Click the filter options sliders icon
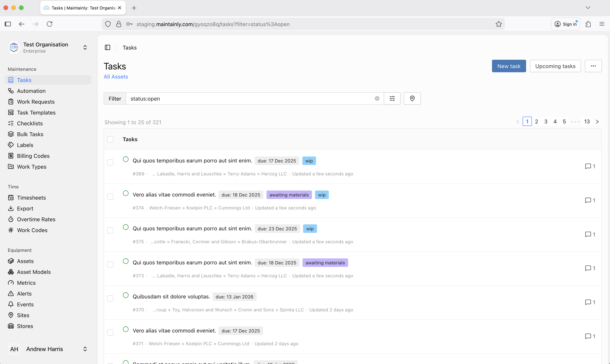Image resolution: width=610 pixels, height=364 pixels. [392, 98]
